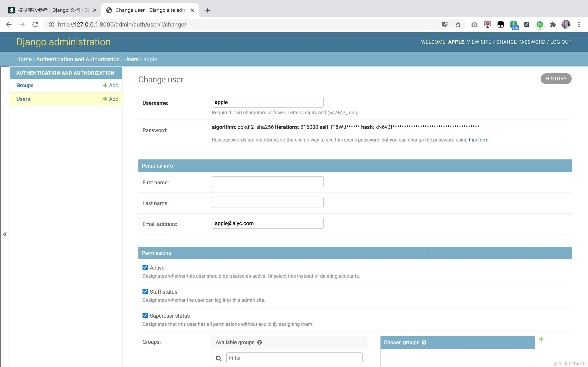Open the Groups item in the sidebar
Image resolution: width=588 pixels, height=367 pixels.
tap(25, 85)
